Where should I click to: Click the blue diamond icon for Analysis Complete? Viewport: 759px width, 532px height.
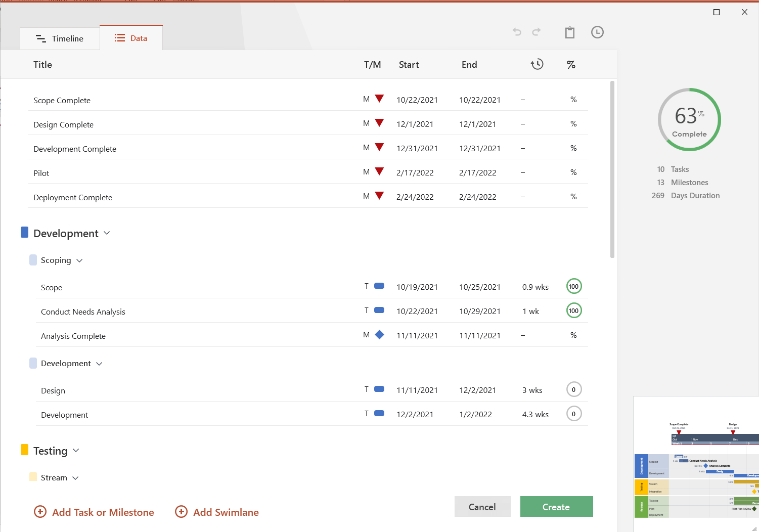tap(379, 335)
